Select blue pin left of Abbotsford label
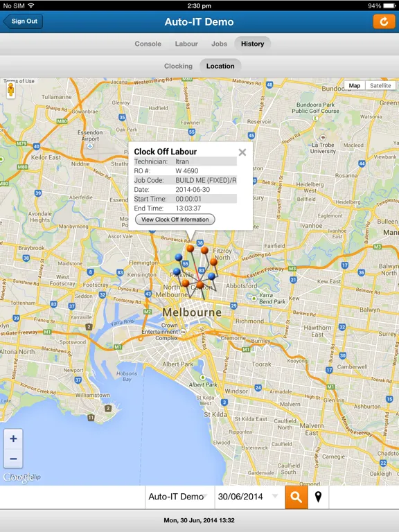The width and height of the screenshot is (399, 532). (x=212, y=276)
